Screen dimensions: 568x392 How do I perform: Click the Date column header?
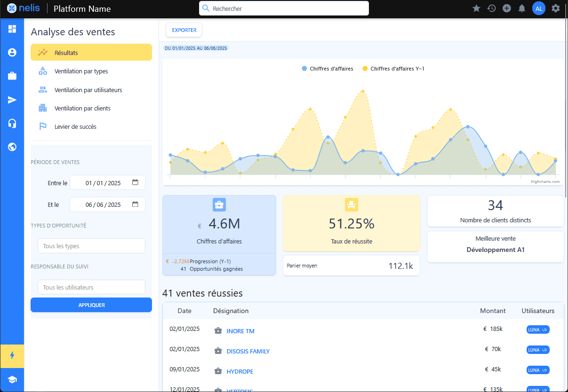pos(184,311)
